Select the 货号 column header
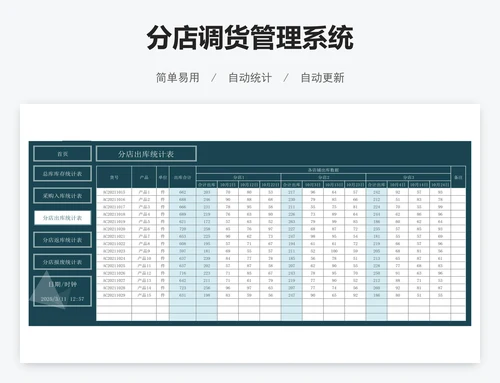This screenshot has height=383, width=500. click(114, 177)
